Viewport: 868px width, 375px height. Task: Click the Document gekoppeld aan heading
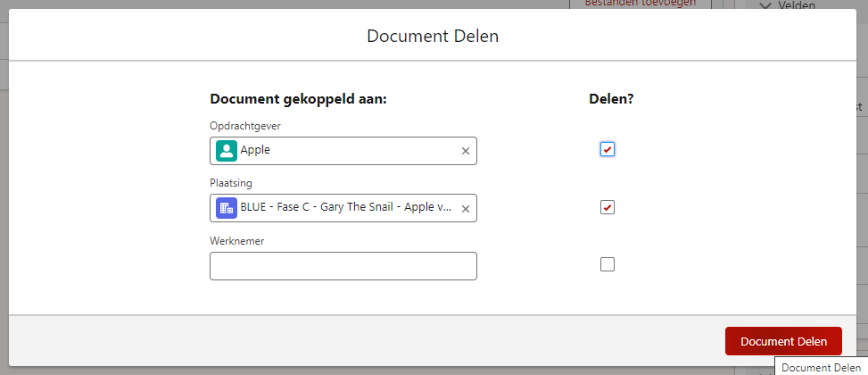[298, 99]
